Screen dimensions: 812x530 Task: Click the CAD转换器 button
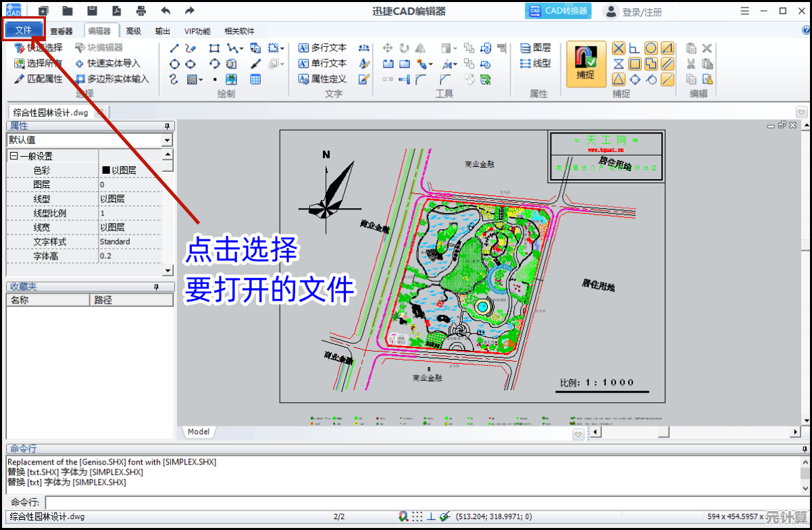click(558, 11)
